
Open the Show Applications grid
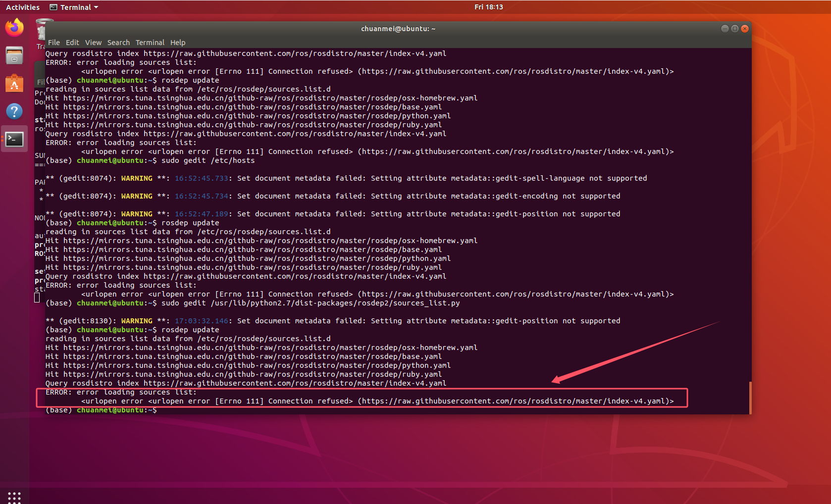click(x=14, y=497)
